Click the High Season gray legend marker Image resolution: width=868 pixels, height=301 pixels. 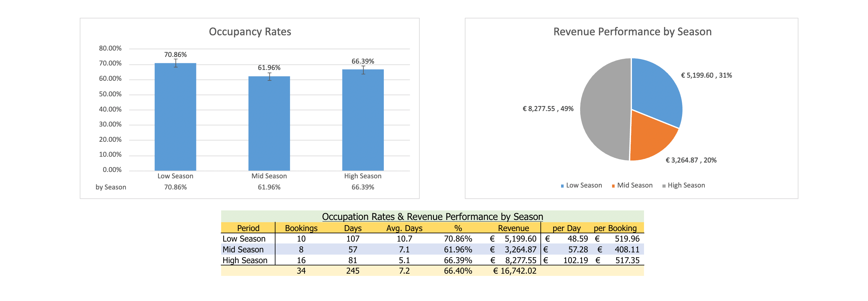[x=664, y=186]
